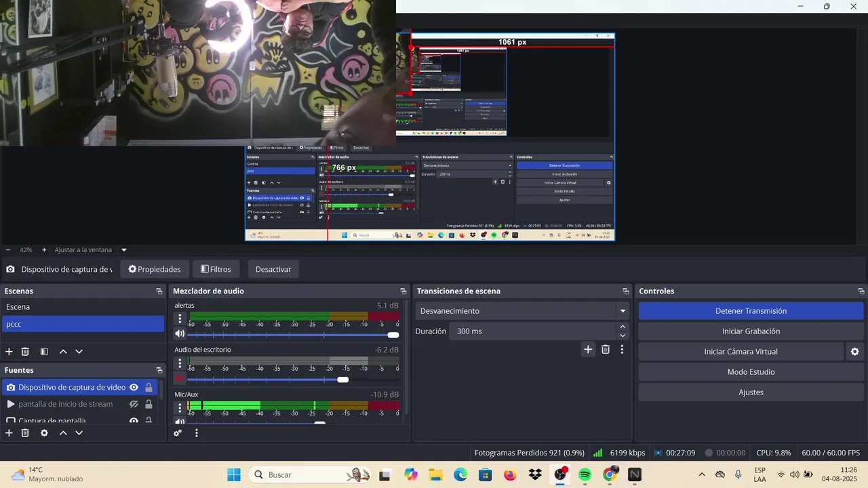Click the video capture preview thumbnail
This screenshot has height=488, width=868.
197,73
